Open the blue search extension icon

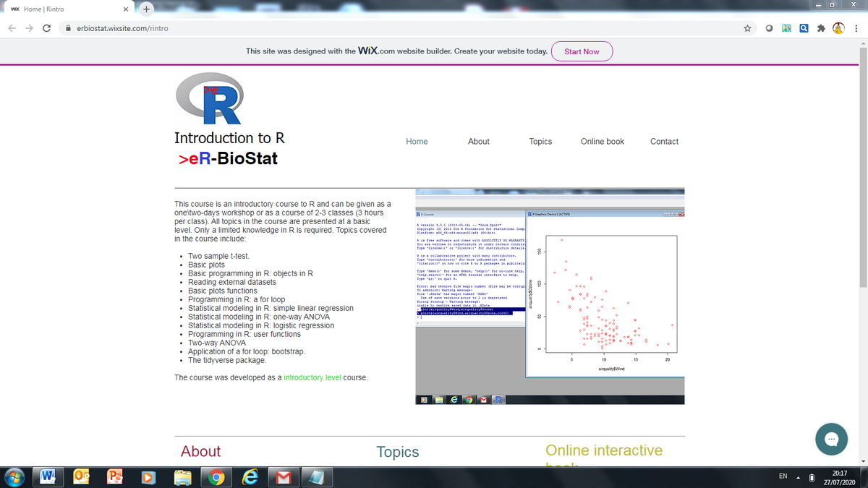pyautogui.click(x=804, y=27)
